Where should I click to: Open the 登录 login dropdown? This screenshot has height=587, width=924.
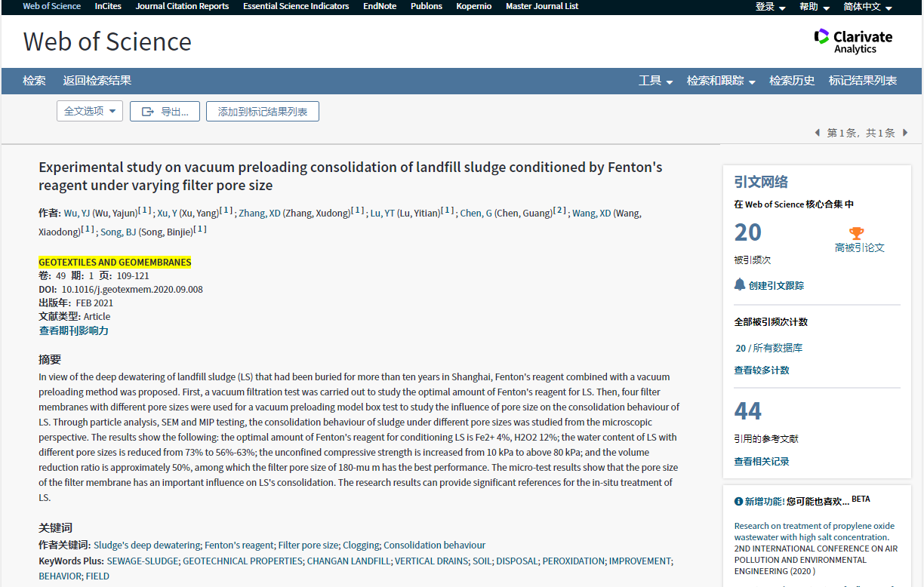[770, 7]
